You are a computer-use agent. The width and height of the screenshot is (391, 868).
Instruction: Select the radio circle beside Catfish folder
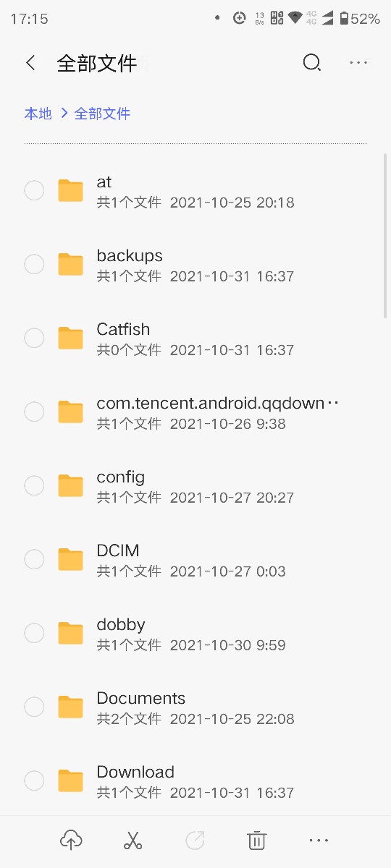34,338
